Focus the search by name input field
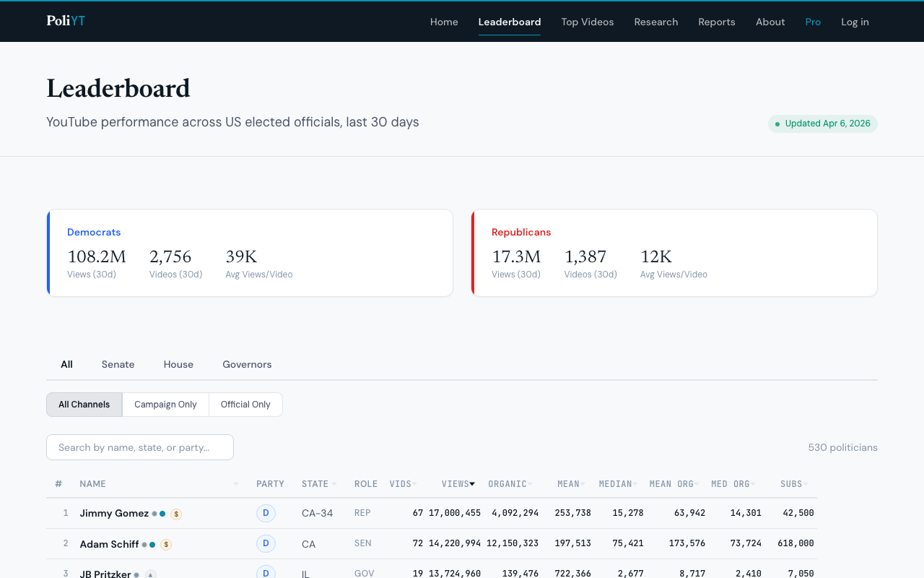 coord(140,447)
